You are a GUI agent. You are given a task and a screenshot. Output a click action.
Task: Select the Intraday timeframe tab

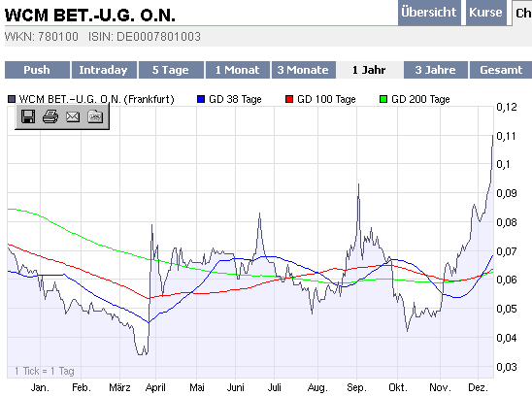pos(104,70)
